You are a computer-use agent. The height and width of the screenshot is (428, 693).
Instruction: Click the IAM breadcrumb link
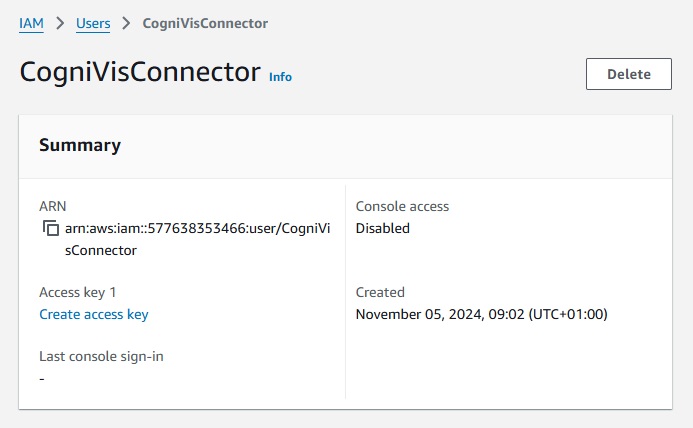(x=31, y=22)
